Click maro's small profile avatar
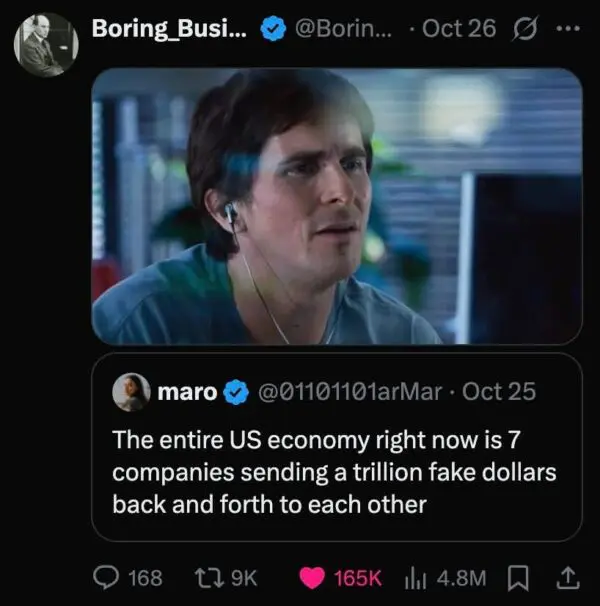This screenshot has height=606, width=600. (x=131, y=392)
